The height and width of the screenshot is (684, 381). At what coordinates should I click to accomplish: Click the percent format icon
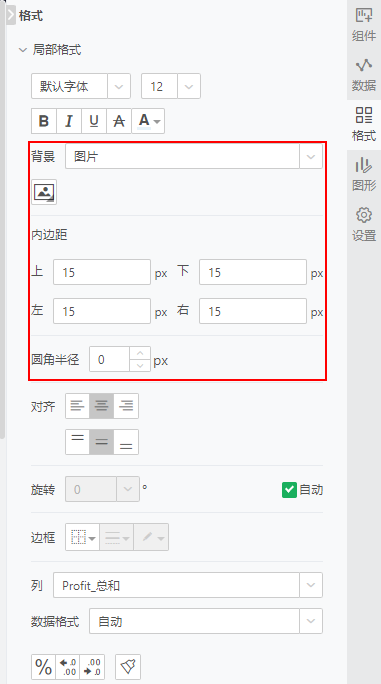(43, 667)
